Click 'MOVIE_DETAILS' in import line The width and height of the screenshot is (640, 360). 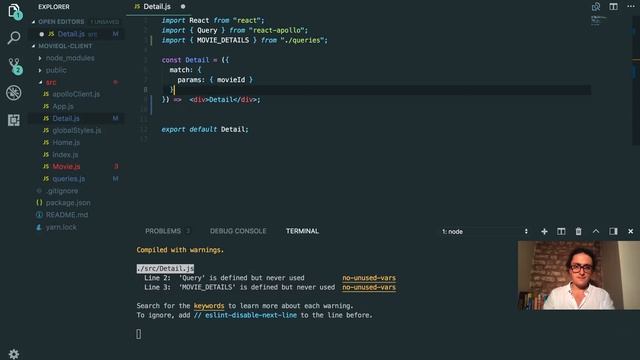pos(223,40)
